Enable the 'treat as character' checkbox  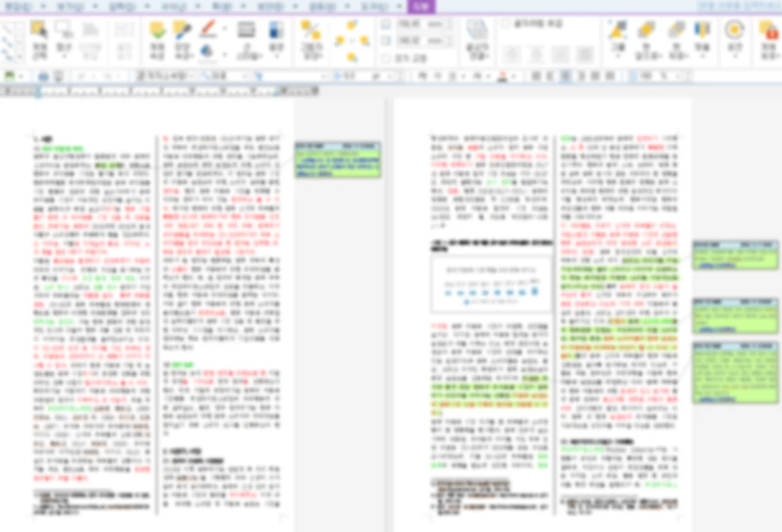click(x=506, y=24)
